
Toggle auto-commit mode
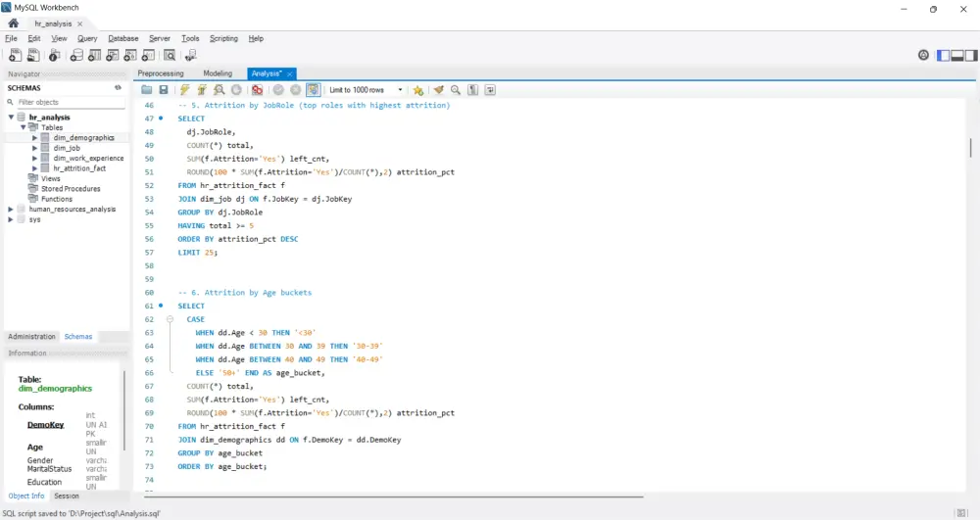pyautogui.click(x=314, y=90)
